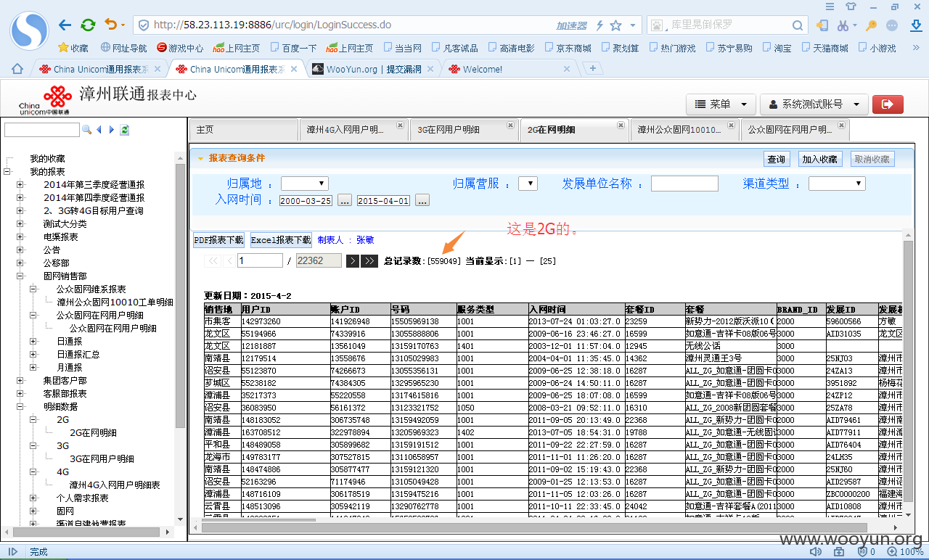Click the key password manager icon
The image size is (929, 560).
tap(871, 25)
